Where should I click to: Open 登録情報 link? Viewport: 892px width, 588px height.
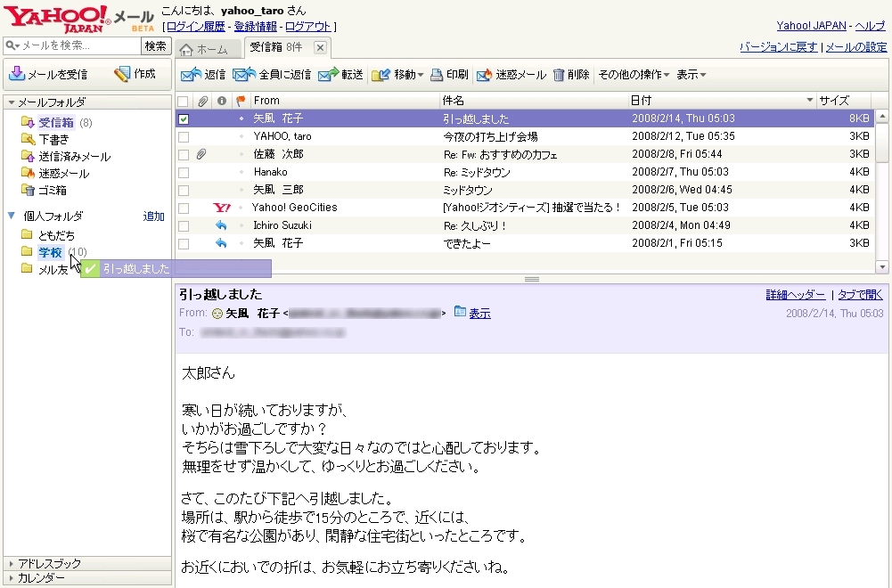coord(256,26)
